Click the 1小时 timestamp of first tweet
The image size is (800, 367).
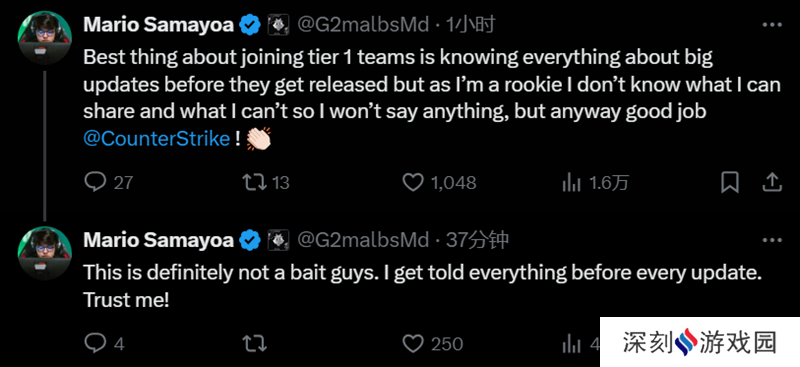coord(470,25)
